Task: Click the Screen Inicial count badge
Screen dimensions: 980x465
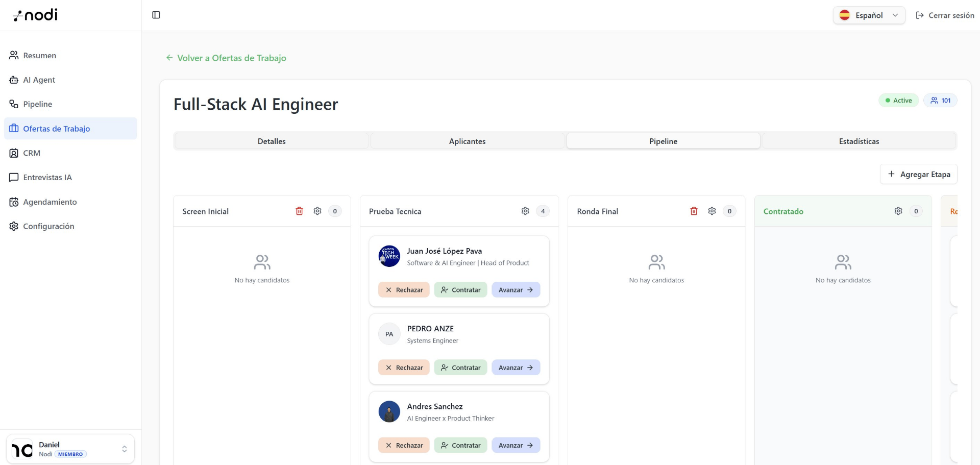Action: [335, 211]
